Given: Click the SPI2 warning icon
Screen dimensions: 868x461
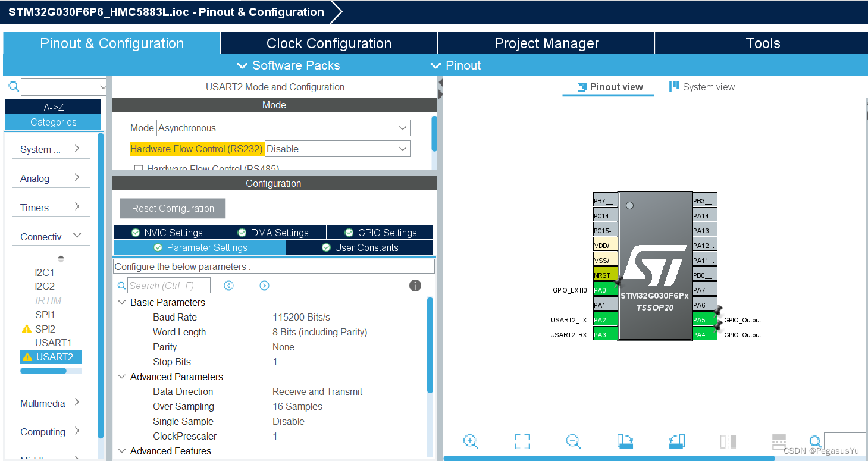Looking at the screenshot, I should [x=26, y=329].
